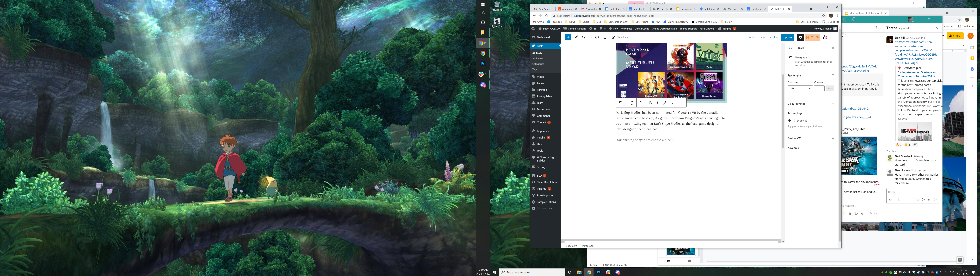Click Delete Cache in admin bar
980x276 pixels.
(x=642, y=29)
